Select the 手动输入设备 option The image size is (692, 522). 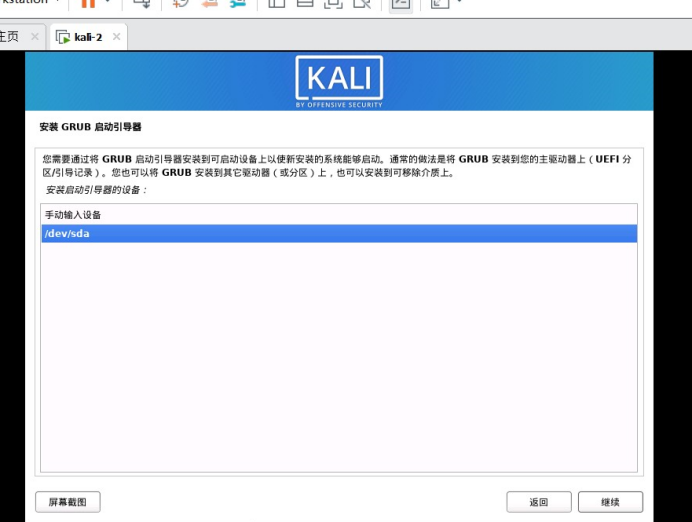tap(339, 215)
